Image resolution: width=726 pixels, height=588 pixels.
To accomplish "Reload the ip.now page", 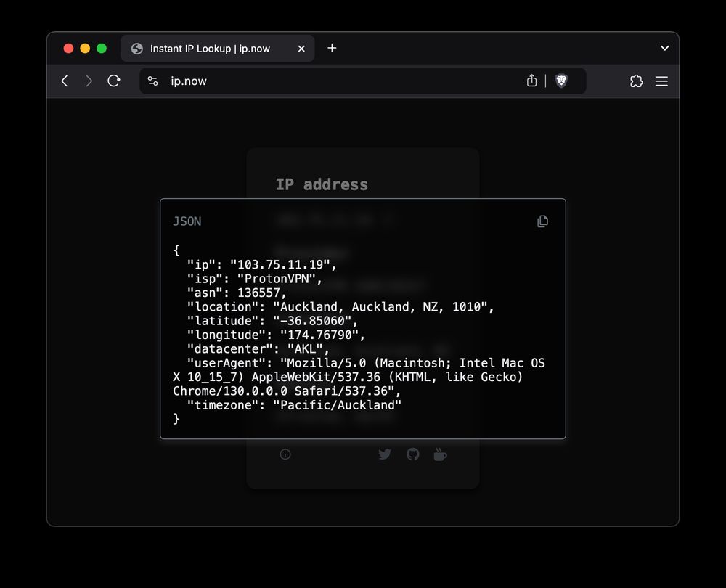I will (x=114, y=81).
